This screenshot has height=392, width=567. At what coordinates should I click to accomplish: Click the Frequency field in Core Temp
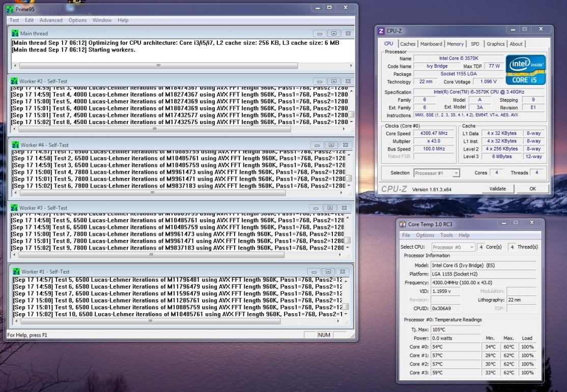pyautogui.click(x=484, y=283)
